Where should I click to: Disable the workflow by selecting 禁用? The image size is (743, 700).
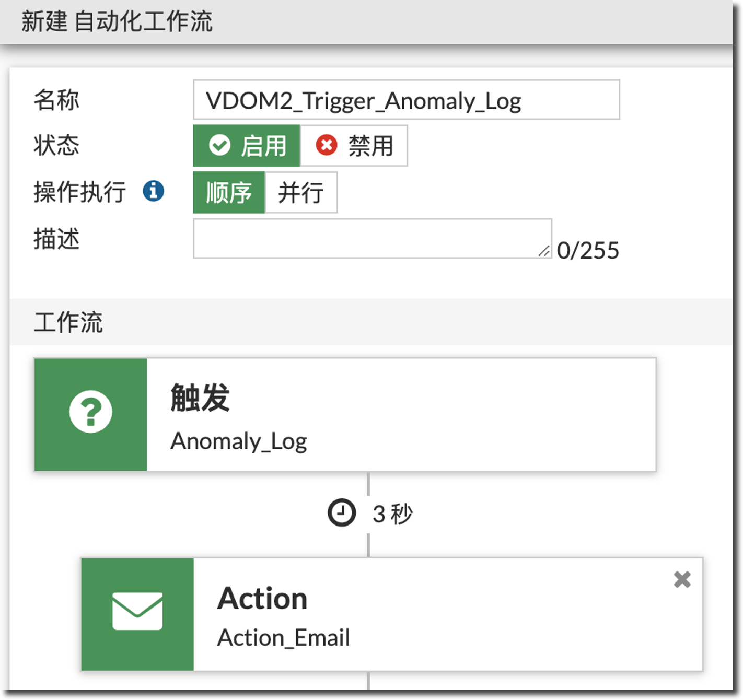point(354,146)
